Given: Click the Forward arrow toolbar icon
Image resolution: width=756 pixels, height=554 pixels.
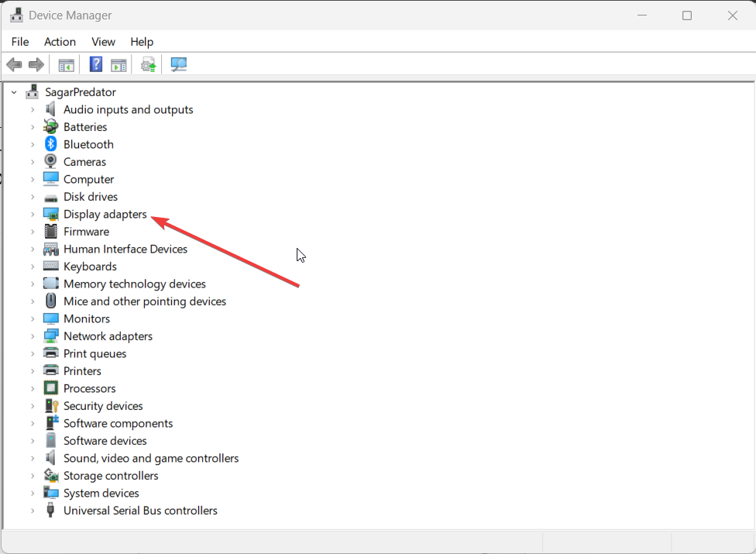Looking at the screenshot, I should 36,64.
